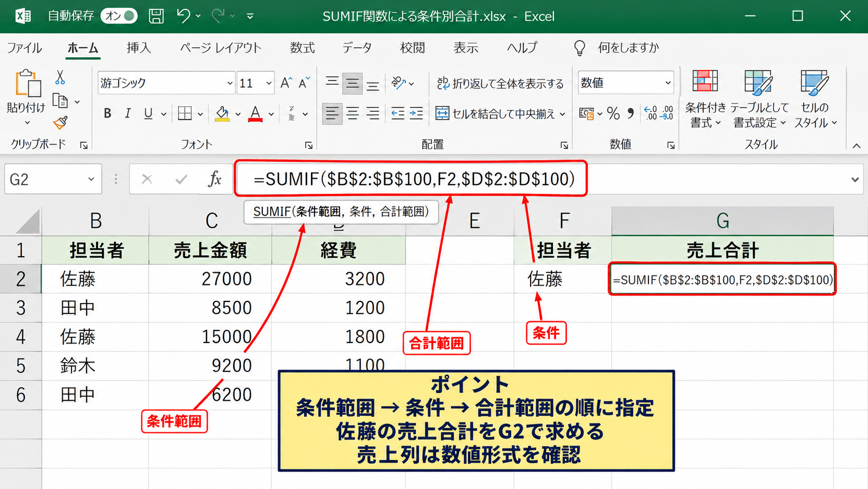
Task: Click the Undo arrow icon
Action: pos(183,16)
